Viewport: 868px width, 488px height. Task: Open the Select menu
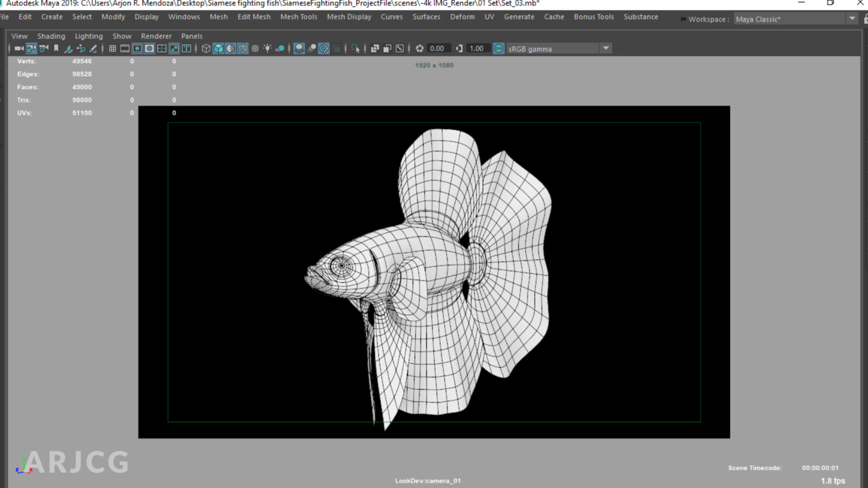click(x=82, y=17)
